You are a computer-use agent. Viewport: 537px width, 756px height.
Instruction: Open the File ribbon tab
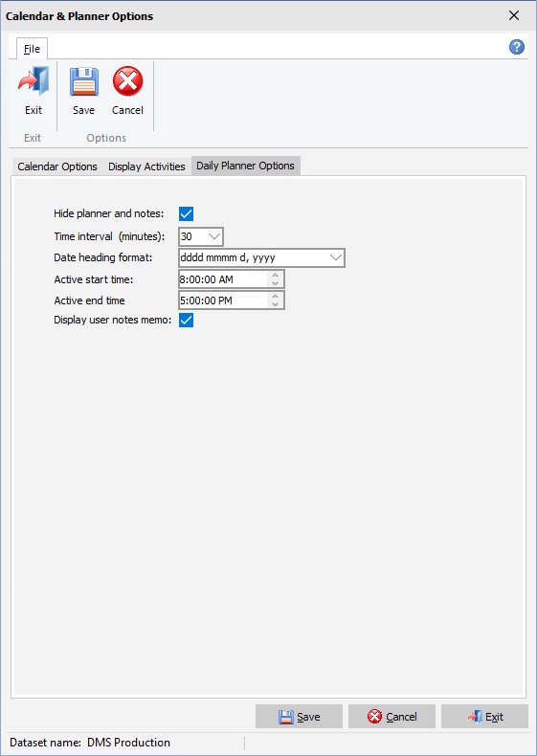tap(32, 49)
